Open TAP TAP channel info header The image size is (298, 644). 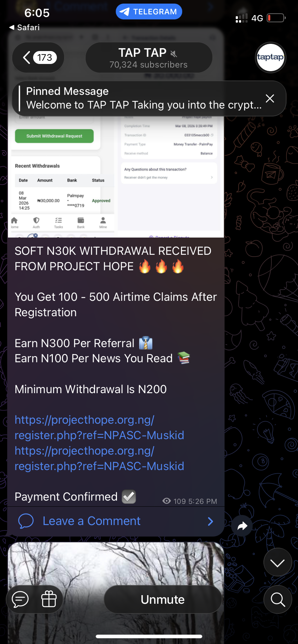[x=149, y=57]
